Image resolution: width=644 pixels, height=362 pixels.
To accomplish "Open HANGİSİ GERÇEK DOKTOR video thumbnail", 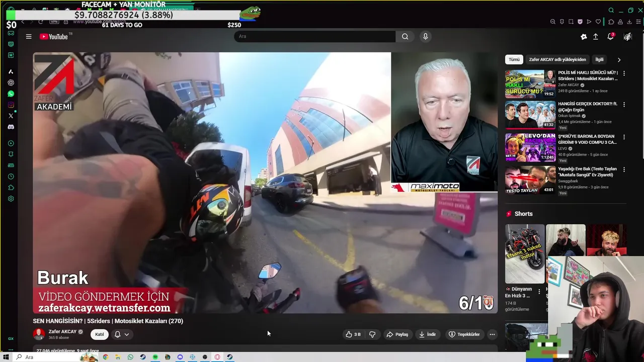I will pos(530,115).
